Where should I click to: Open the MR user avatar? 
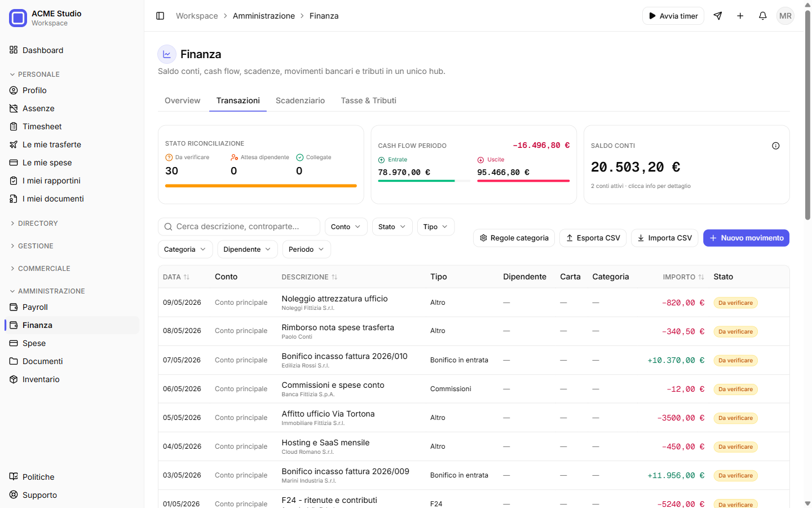pyautogui.click(x=785, y=16)
